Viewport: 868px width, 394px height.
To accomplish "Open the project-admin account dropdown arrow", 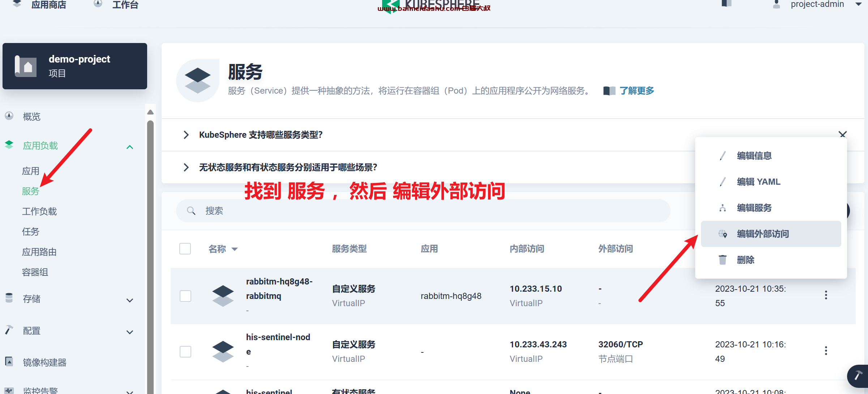I will (x=859, y=4).
